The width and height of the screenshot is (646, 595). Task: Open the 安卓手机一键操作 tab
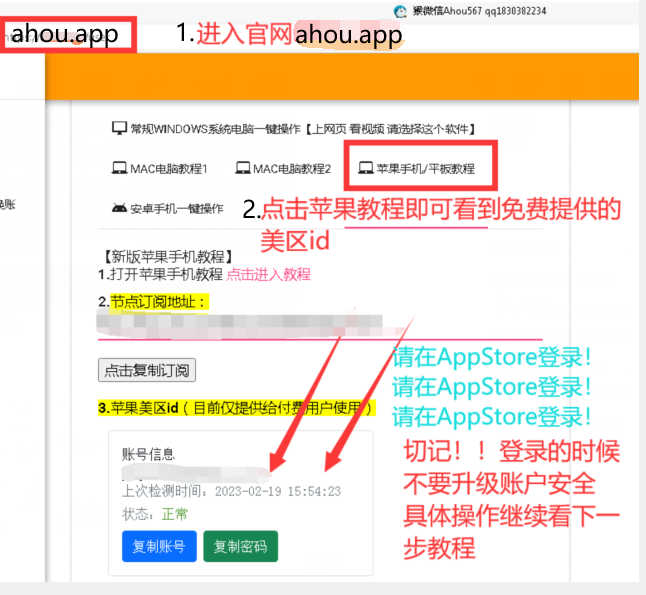pyautogui.click(x=179, y=208)
